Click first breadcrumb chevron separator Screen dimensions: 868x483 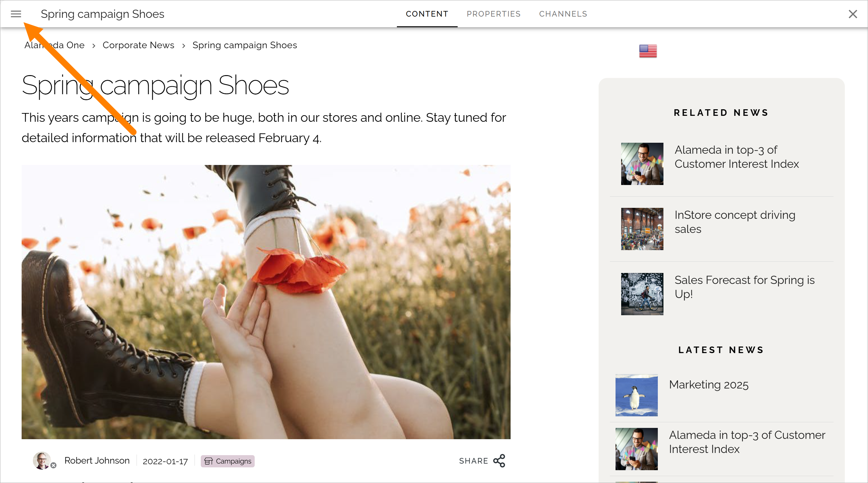point(94,45)
